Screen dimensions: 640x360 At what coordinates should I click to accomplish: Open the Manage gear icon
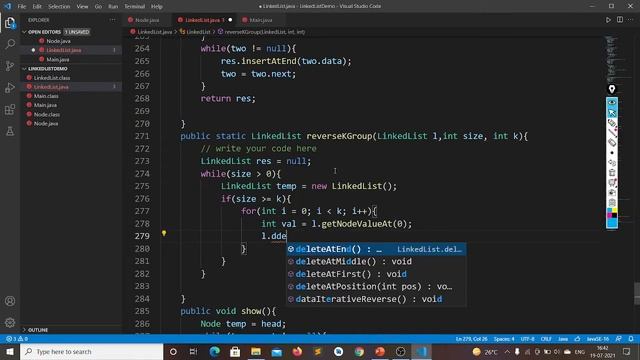(10, 322)
